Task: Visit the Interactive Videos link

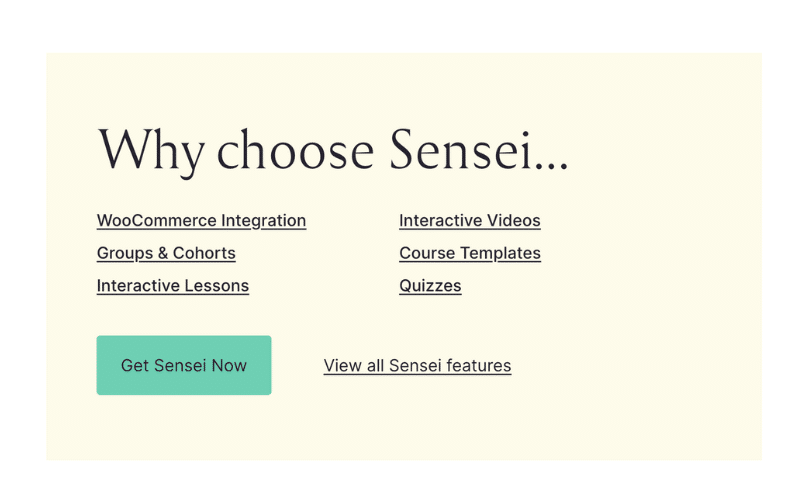Action: [469, 221]
